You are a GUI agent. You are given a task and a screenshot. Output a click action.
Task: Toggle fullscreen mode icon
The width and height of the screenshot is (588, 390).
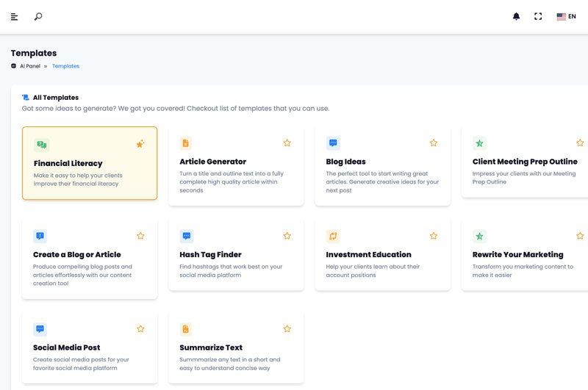(538, 17)
